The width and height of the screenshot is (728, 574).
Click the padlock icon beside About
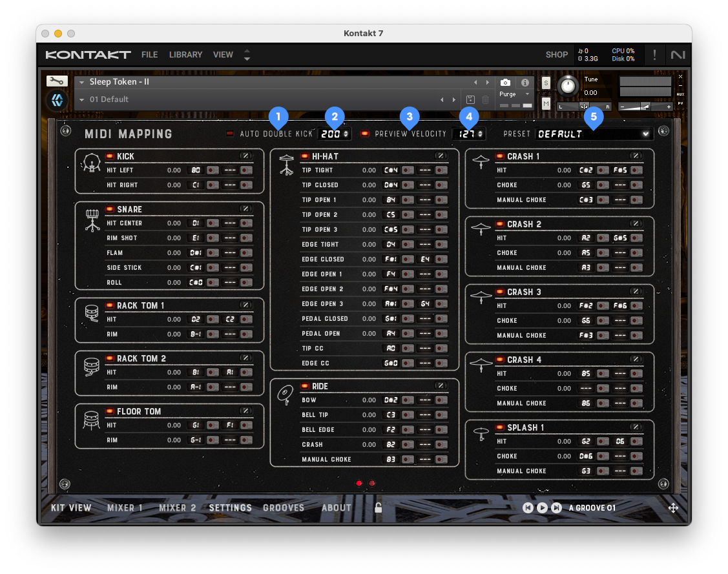coord(378,507)
